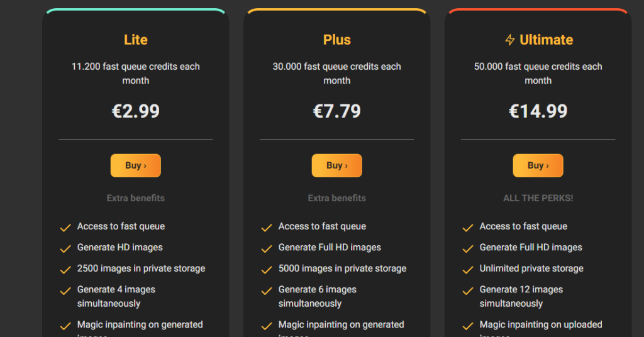644x337 pixels.
Task: Click checkmark beside Generate 6 images simultaneously
Action: coord(267,291)
